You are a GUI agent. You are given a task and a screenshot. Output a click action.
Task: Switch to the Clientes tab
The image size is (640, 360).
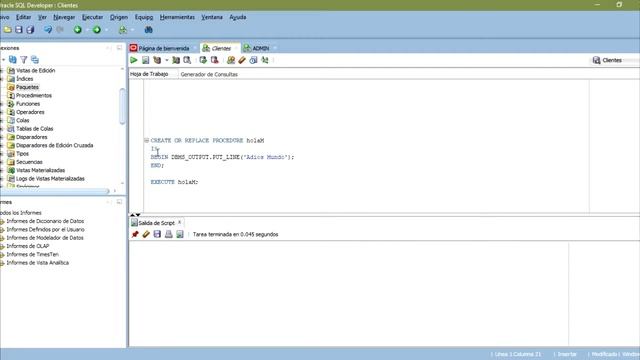[221, 48]
